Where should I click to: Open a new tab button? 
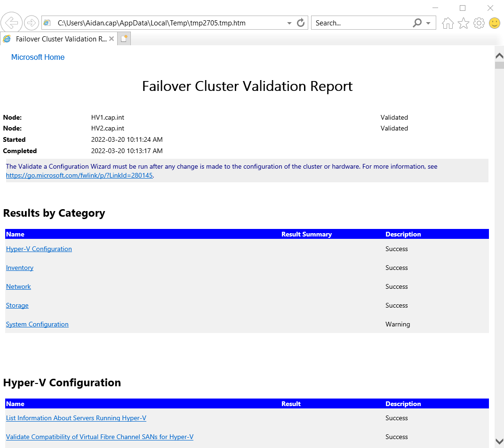pos(124,39)
